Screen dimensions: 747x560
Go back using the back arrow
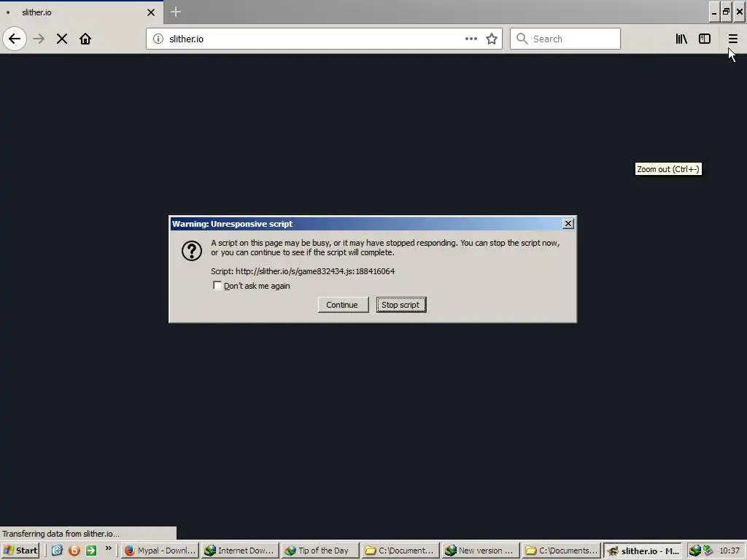pyautogui.click(x=15, y=39)
